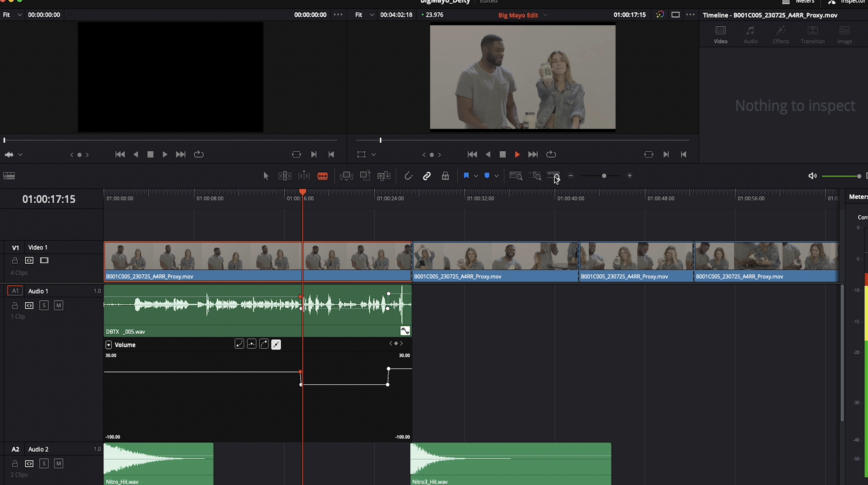Viewport: 868px width, 485px height.
Task: Solo the Audio 2 track
Action: (x=44, y=463)
